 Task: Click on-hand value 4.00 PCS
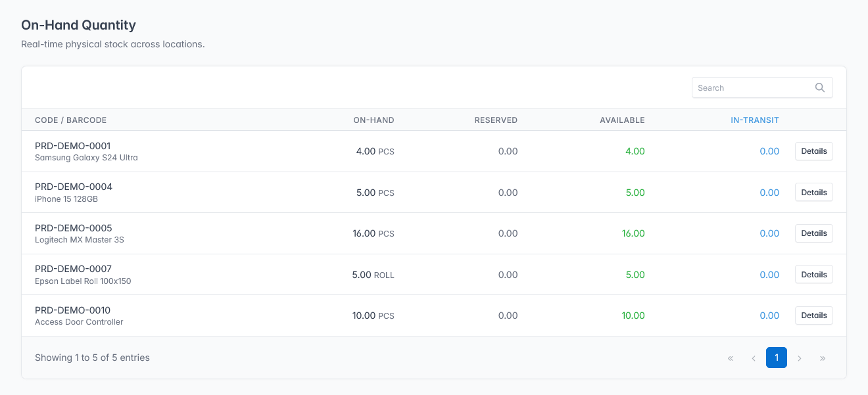[375, 151]
